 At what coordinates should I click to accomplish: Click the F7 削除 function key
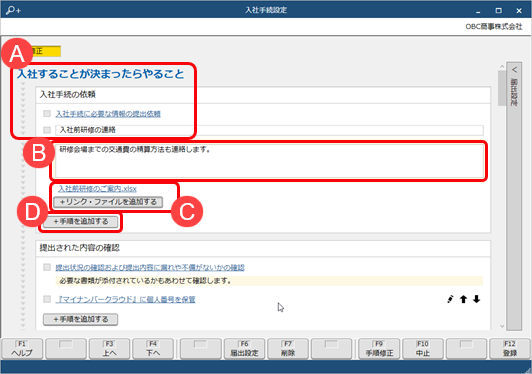tap(288, 349)
